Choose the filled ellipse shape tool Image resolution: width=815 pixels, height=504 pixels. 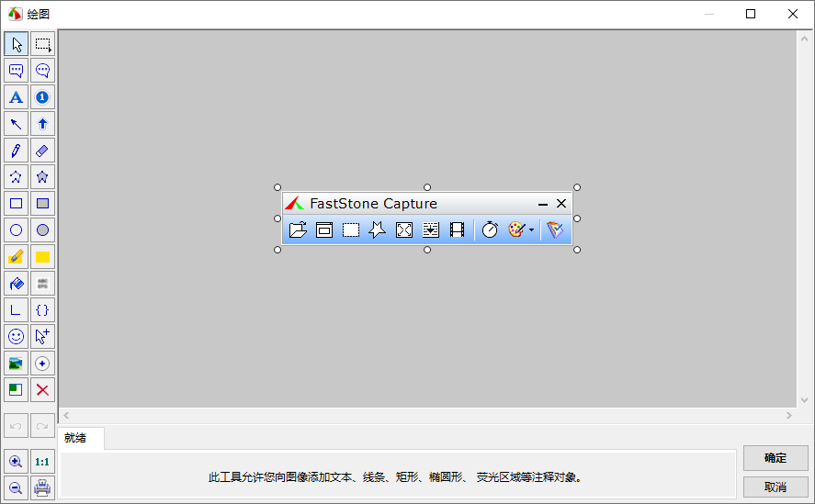42,230
